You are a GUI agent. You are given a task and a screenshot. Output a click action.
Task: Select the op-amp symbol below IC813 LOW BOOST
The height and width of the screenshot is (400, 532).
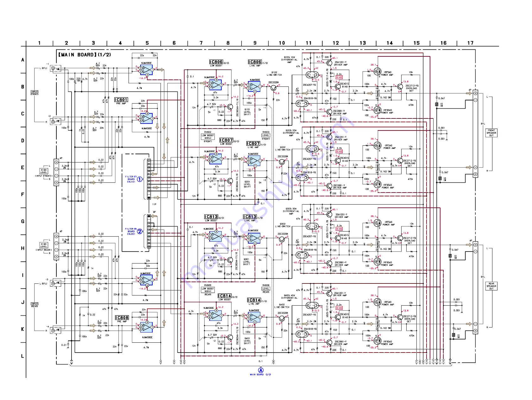coord(215,236)
